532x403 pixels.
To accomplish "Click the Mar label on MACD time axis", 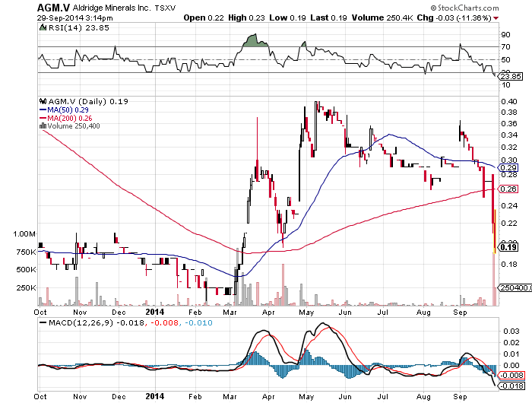I will point(230,397).
